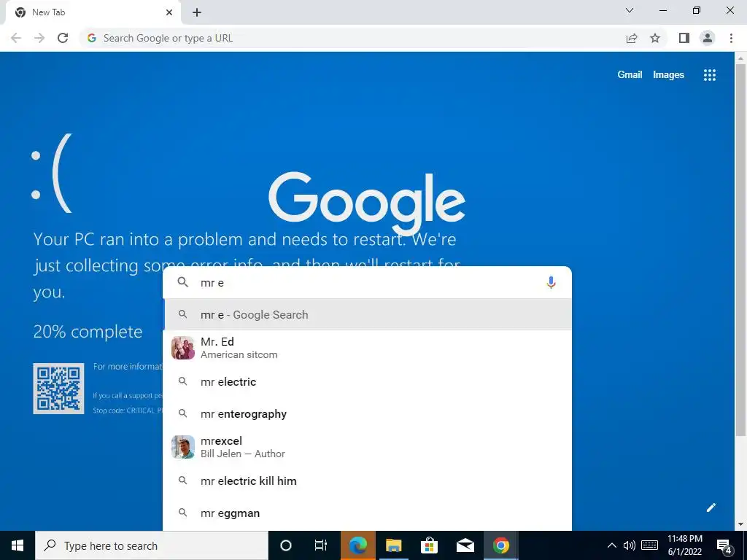This screenshot has width=747, height=560.
Task: Open Microsoft Store from taskbar
Action: pos(429,545)
